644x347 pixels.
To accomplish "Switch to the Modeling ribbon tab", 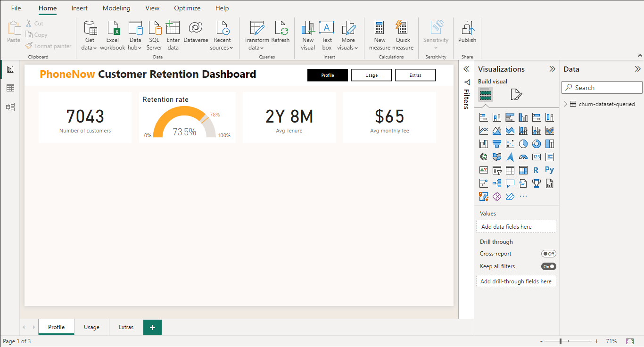I will [x=116, y=8].
